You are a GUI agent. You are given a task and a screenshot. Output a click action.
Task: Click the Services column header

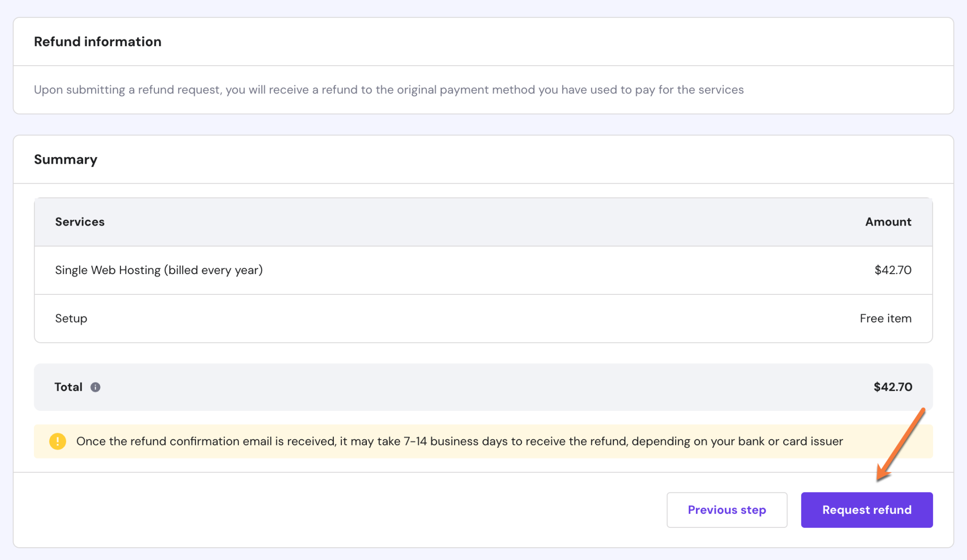point(79,222)
